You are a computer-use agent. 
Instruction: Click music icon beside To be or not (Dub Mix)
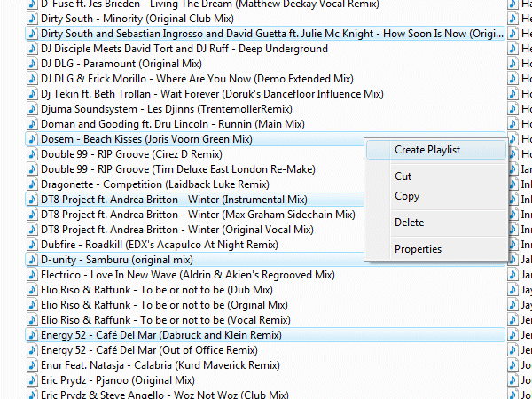pyautogui.click(x=32, y=290)
